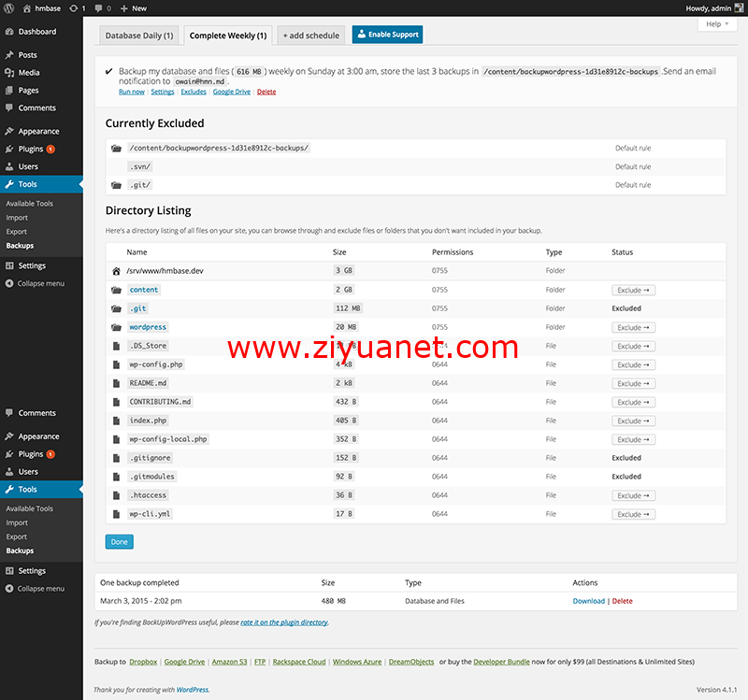Open the Dropbox destination link

(143, 662)
